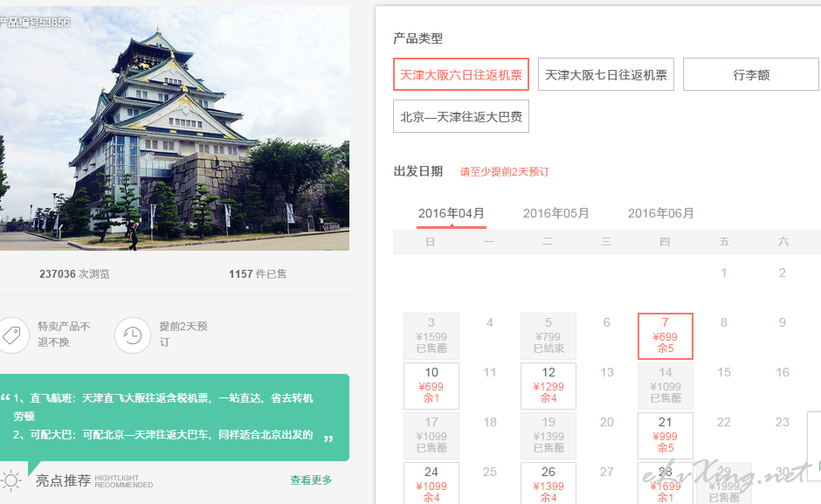The image size is (821, 504).
Task: Select April 24 priced ¥1099
Action: 431,484
